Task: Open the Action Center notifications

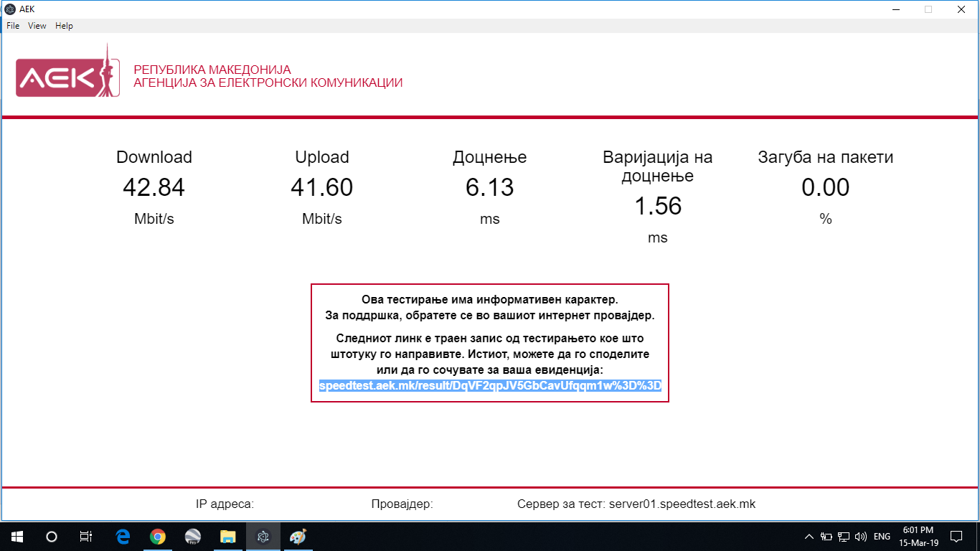Action: (x=956, y=536)
